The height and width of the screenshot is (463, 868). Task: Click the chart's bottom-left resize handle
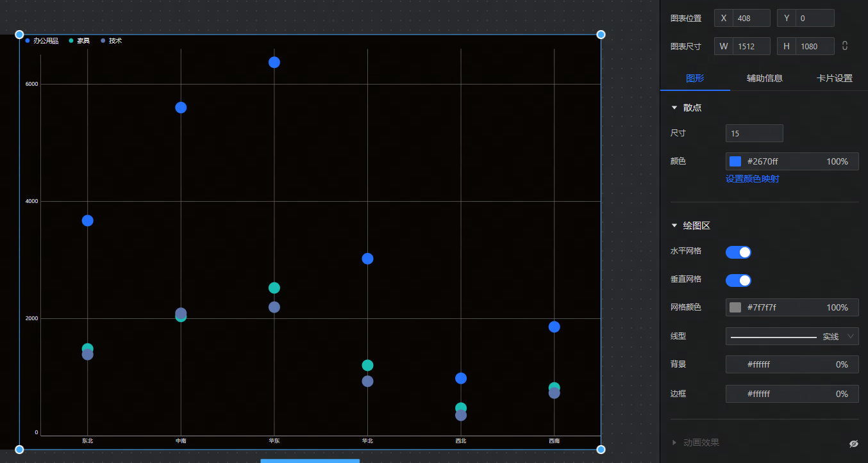(19, 450)
